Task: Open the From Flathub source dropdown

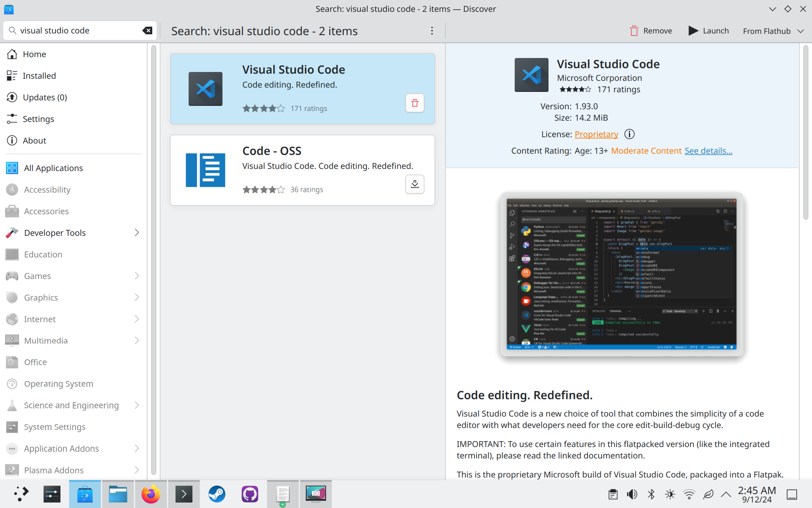Action: click(774, 31)
